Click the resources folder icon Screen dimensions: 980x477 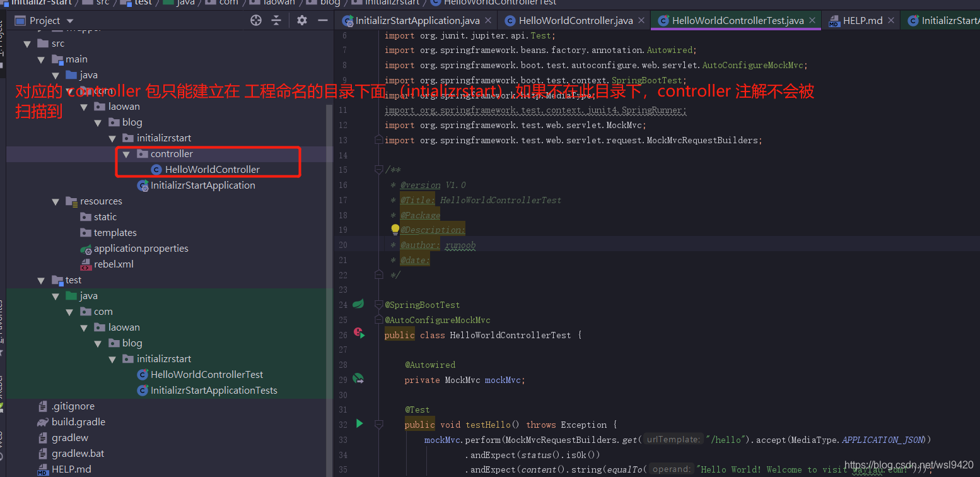[72, 201]
